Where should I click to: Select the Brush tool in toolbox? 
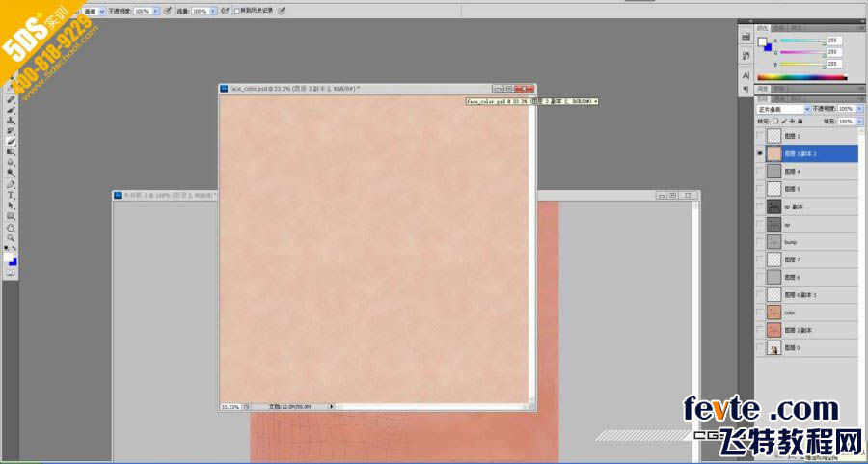click(x=11, y=110)
